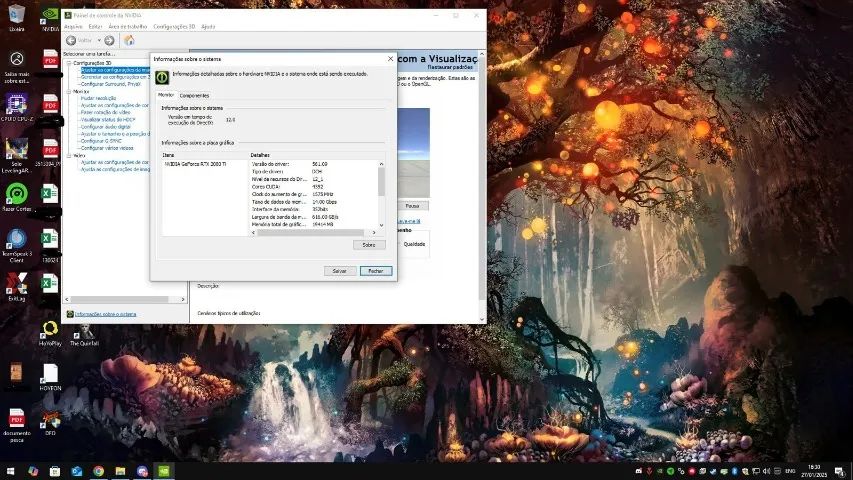
Task: Select the Monitor tab in system information
Action: coord(165,95)
